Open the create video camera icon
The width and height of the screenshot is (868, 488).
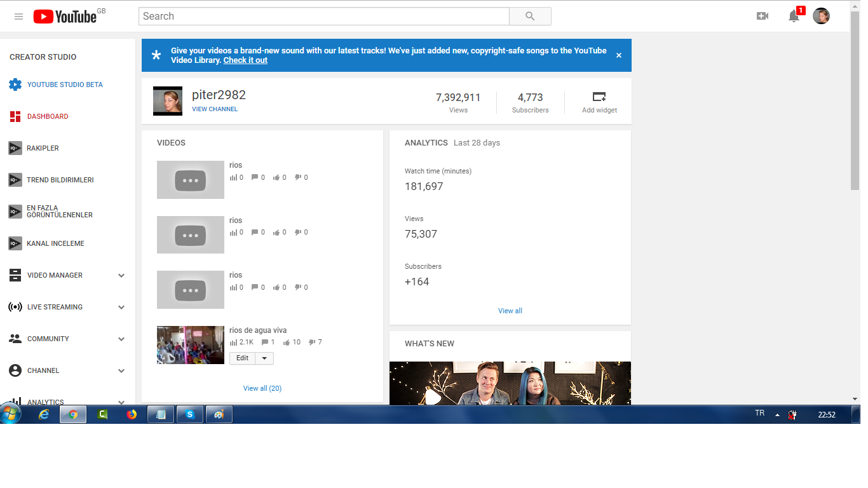[x=763, y=17]
